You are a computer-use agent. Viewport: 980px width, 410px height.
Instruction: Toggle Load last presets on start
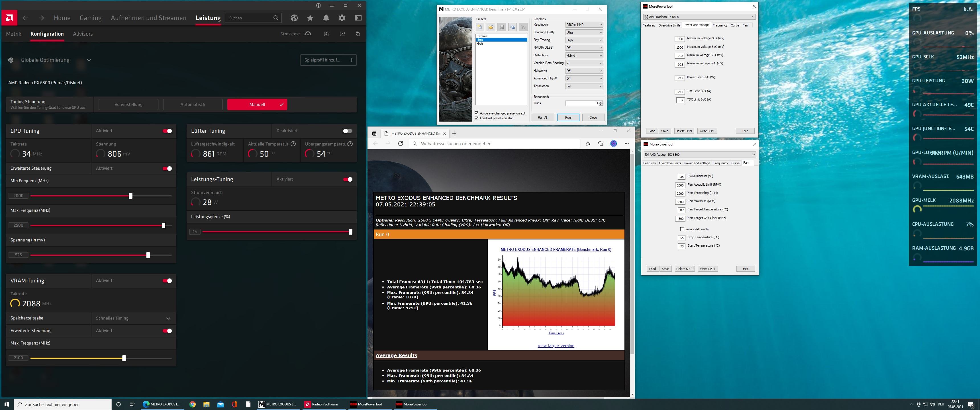point(477,118)
